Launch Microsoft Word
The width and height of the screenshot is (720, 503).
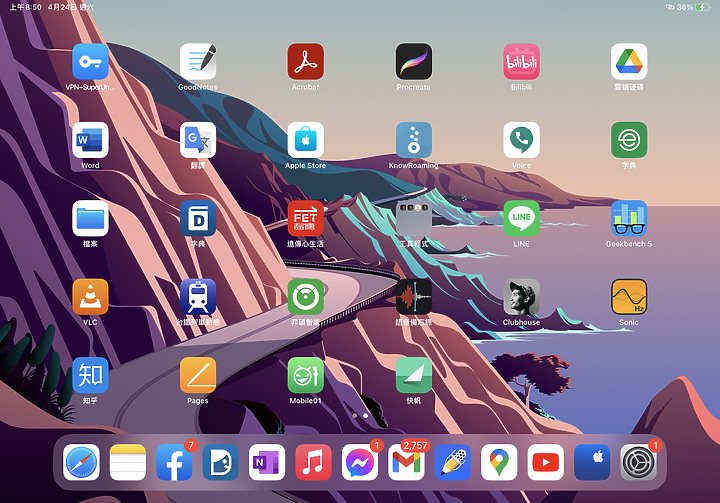tap(90, 140)
